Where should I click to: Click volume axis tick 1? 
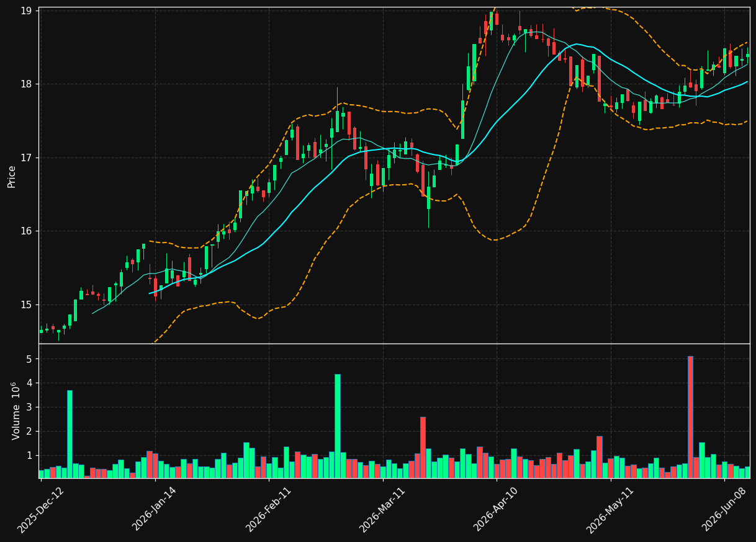[x=29, y=456]
